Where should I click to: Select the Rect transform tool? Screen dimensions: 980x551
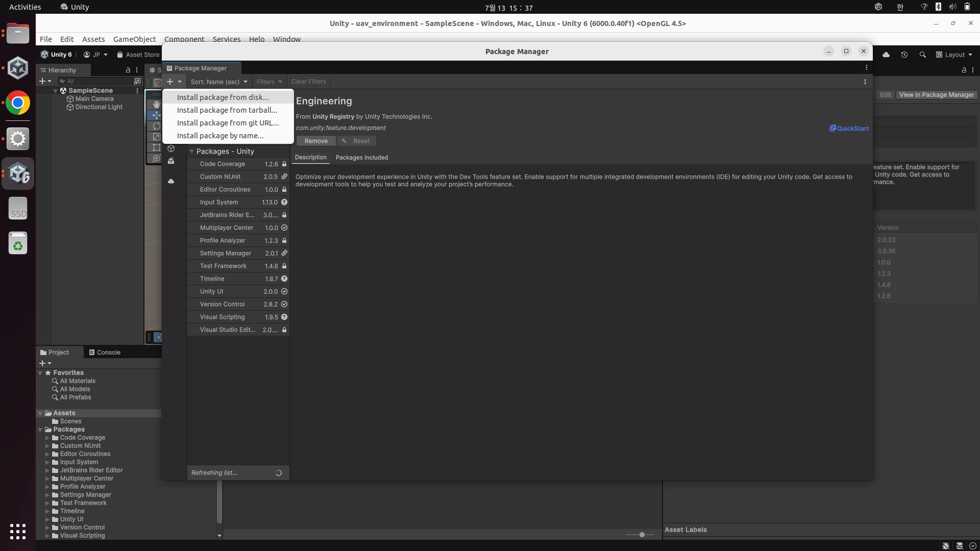[x=156, y=147]
